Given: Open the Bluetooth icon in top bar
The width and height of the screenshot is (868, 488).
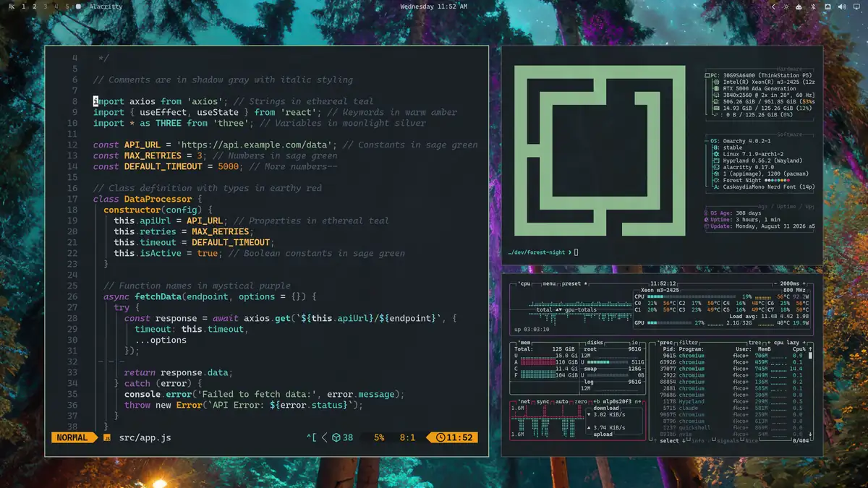Looking at the screenshot, I should [x=813, y=7].
